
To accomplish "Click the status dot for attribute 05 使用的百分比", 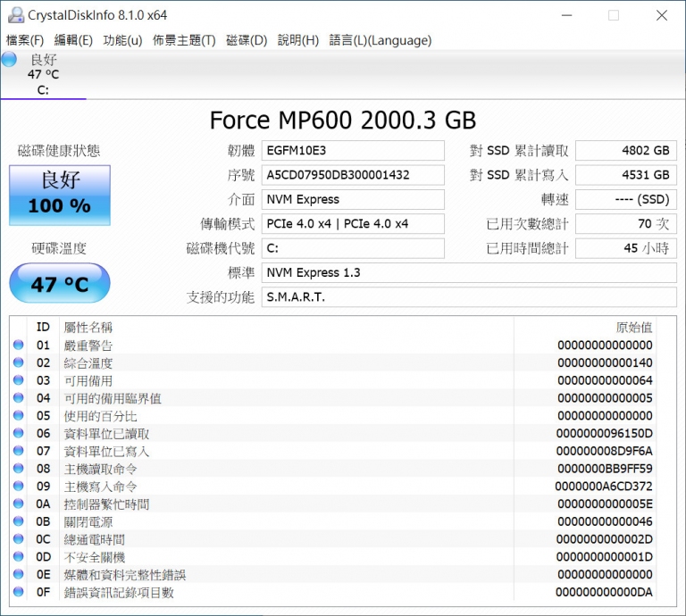I will pyautogui.click(x=19, y=415).
